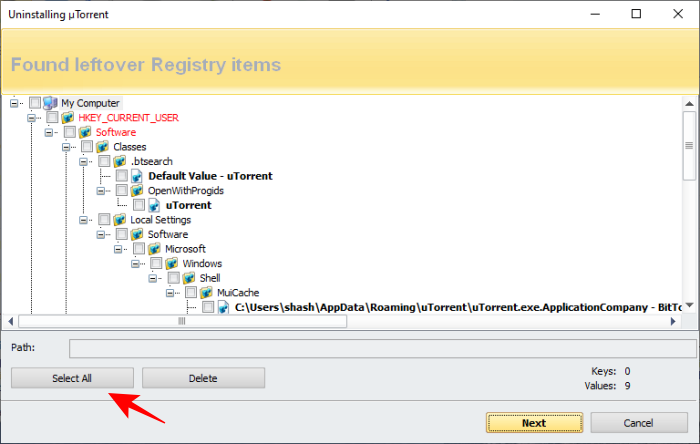
Task: Select the Shell key label
Action: (x=210, y=278)
